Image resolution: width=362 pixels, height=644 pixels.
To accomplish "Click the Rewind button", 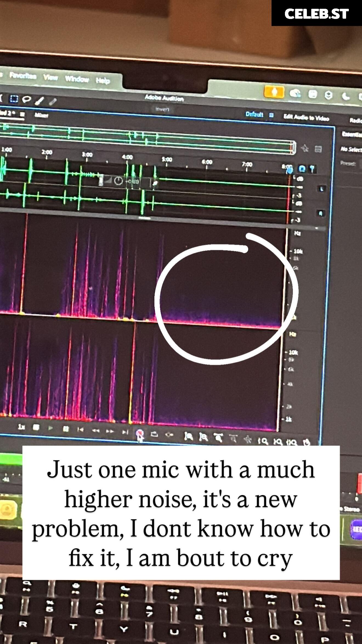I will click(x=95, y=430).
